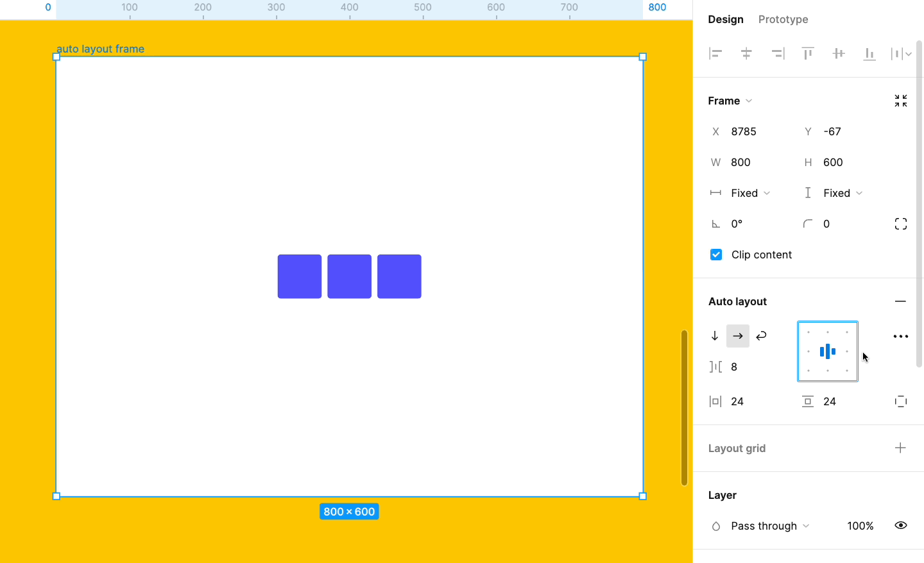
Task: Set auto layout direction to vertical
Action: tap(715, 336)
